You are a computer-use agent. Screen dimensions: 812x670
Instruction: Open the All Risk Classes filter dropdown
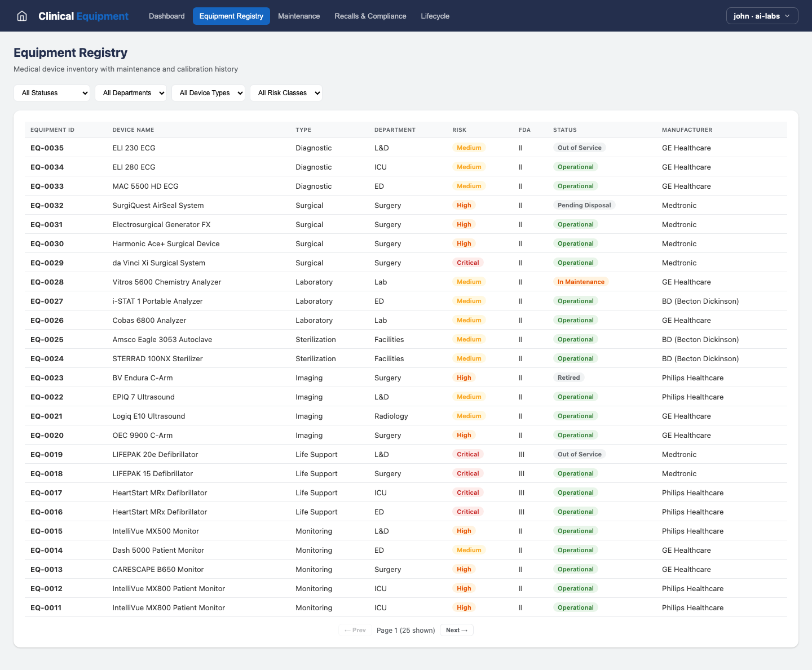click(286, 93)
